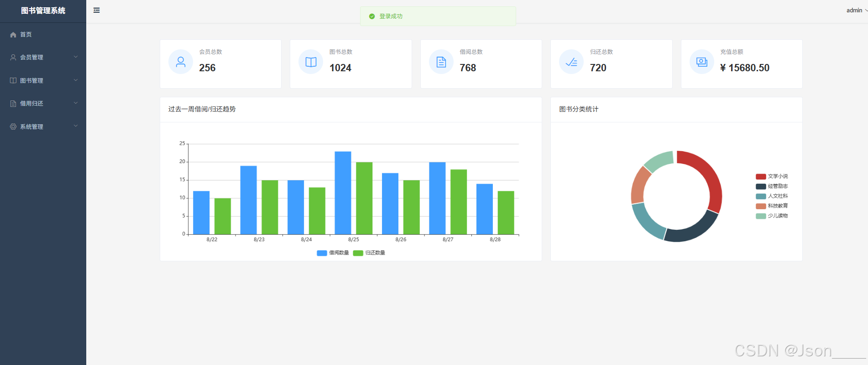Click the document icon beside 借用归还
This screenshot has height=365, width=868.
(x=13, y=104)
